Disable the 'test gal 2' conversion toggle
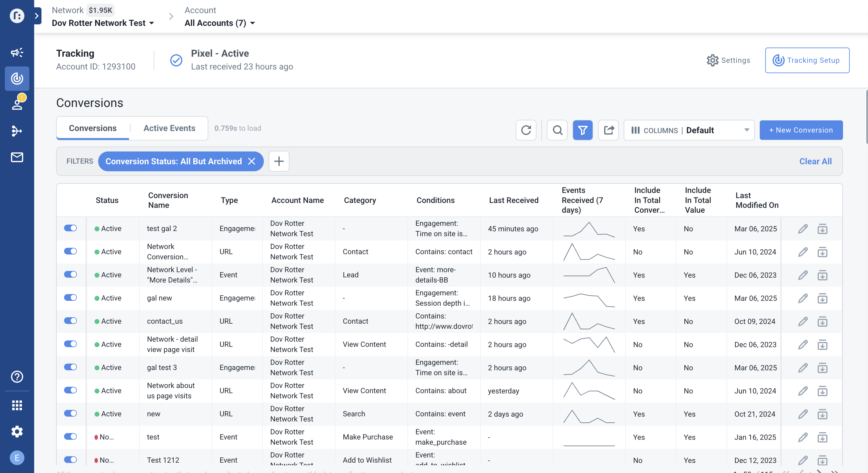868x473 pixels. click(x=70, y=228)
